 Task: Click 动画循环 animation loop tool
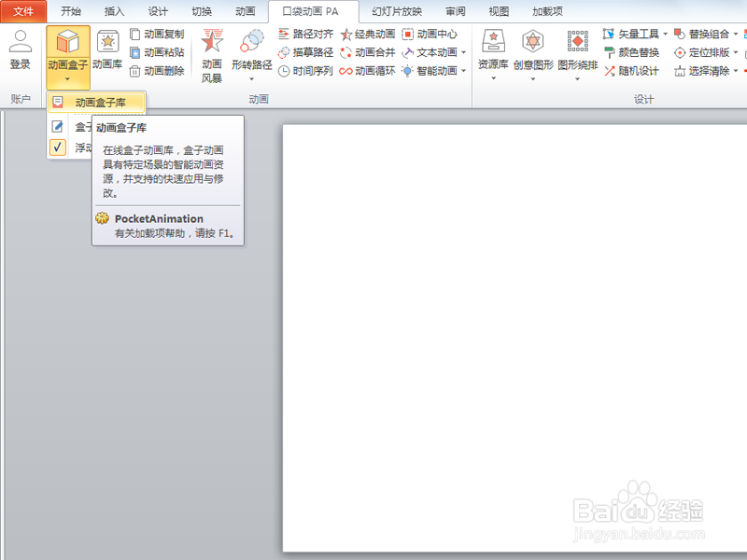367,71
